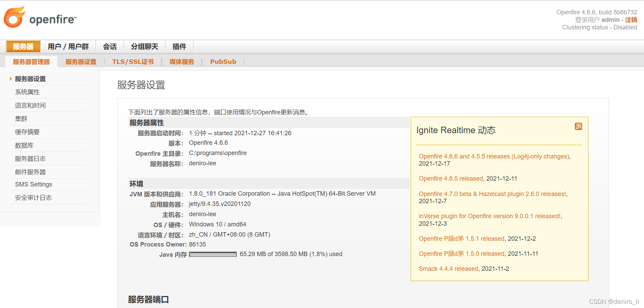Click the zh_CN / GMT+08:00 value

[x=230, y=235]
